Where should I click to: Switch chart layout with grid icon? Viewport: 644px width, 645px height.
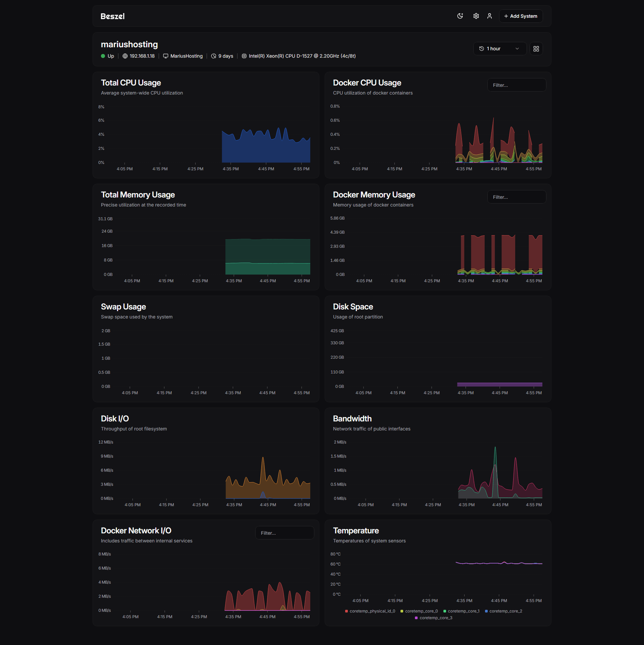point(536,49)
